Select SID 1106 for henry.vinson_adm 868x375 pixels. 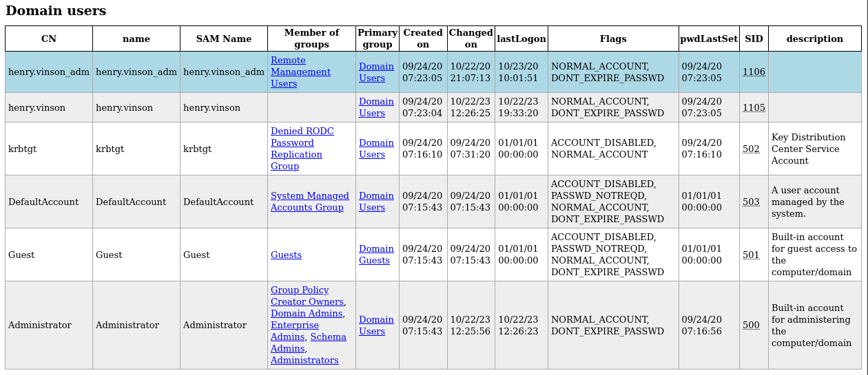click(754, 72)
